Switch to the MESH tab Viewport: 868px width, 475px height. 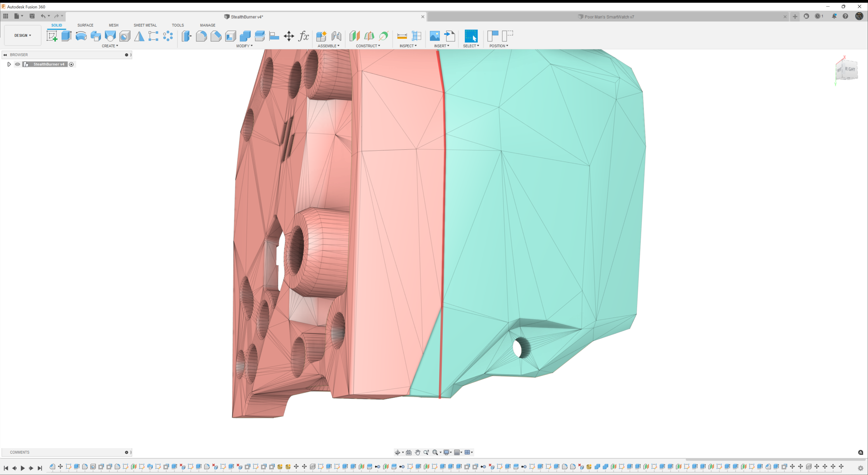(114, 25)
